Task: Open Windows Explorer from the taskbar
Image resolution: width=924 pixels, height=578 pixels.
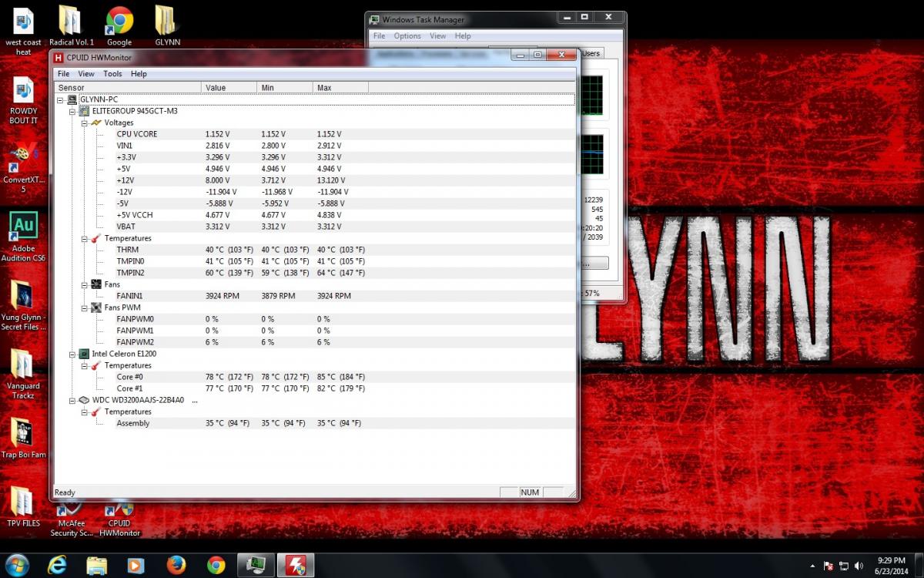Action: pyautogui.click(x=97, y=566)
